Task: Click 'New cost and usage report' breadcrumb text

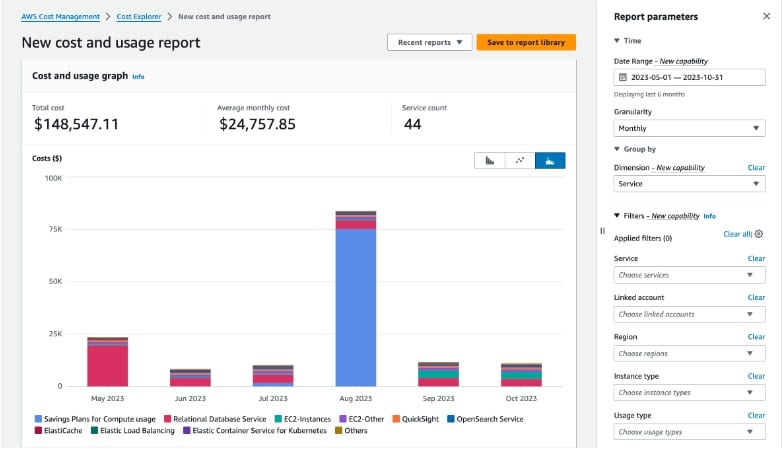Action: tap(224, 16)
